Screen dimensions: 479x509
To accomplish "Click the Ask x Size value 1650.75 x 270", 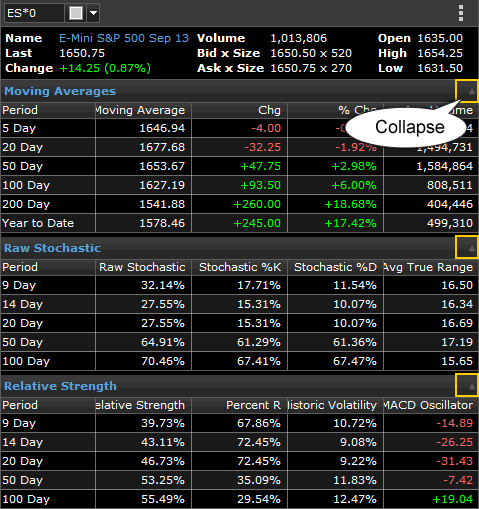I will (311, 68).
